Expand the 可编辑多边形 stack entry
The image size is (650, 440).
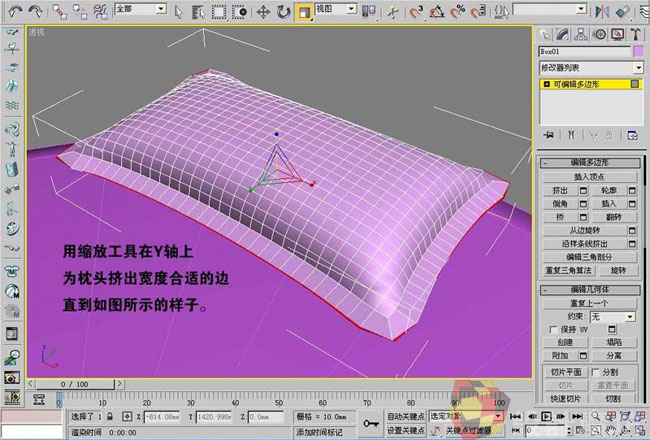coord(546,84)
